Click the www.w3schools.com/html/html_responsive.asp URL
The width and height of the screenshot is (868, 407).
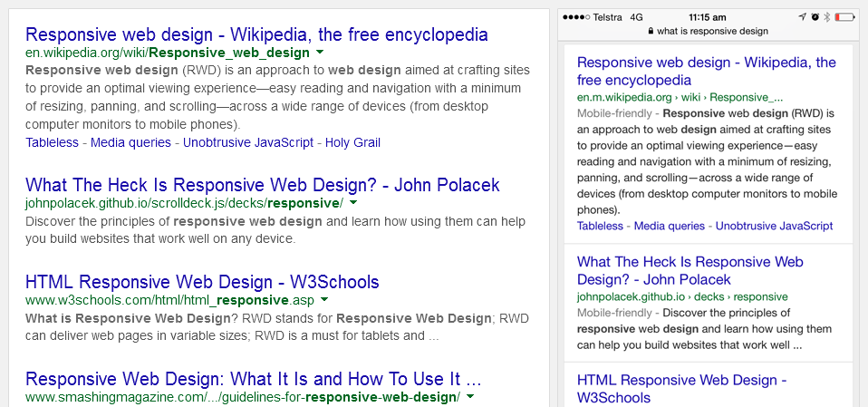pos(170,300)
